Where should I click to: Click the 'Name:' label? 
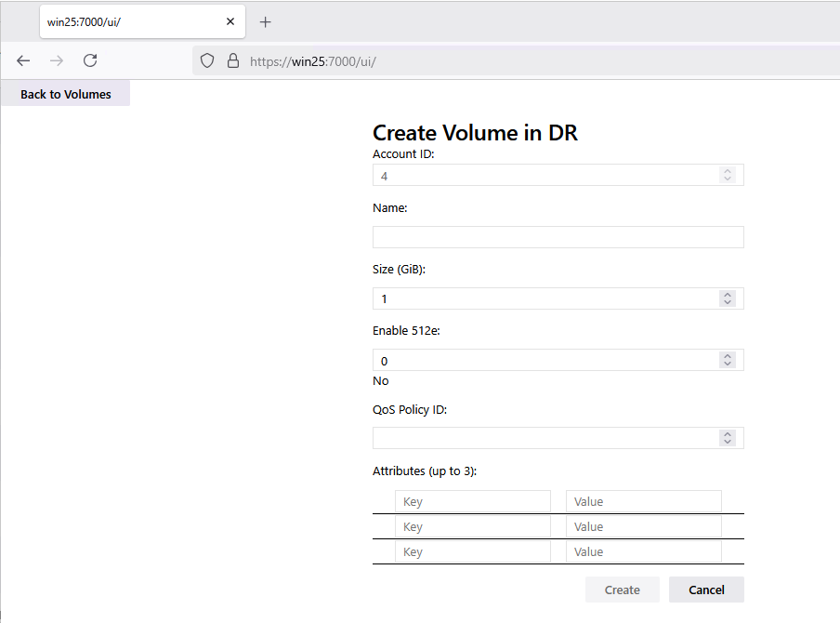pos(390,208)
